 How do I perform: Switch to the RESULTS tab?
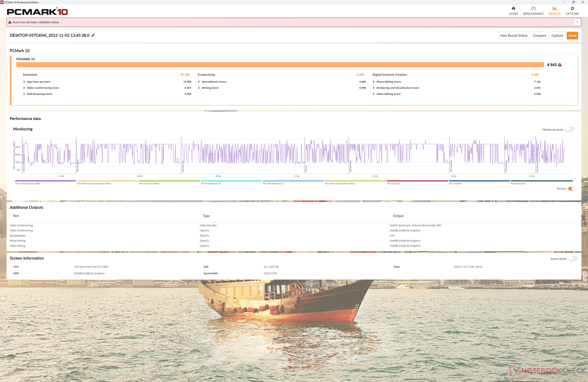[x=555, y=11]
